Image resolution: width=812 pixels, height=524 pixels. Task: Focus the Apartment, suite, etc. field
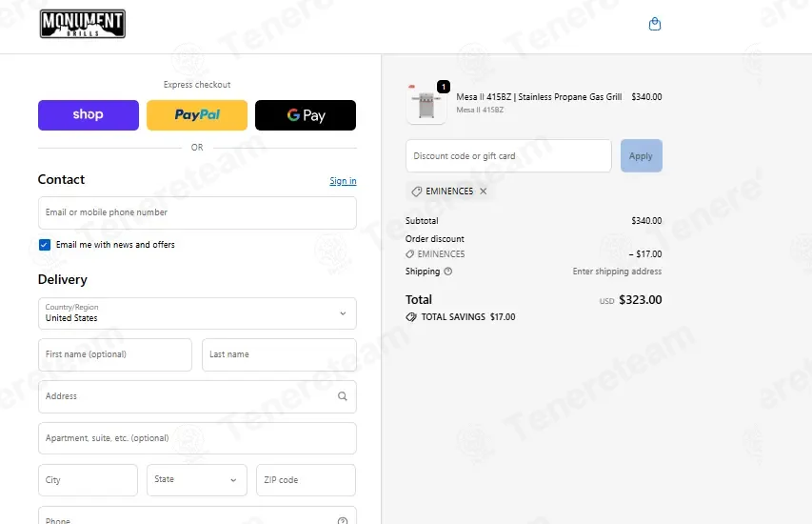coord(197,438)
